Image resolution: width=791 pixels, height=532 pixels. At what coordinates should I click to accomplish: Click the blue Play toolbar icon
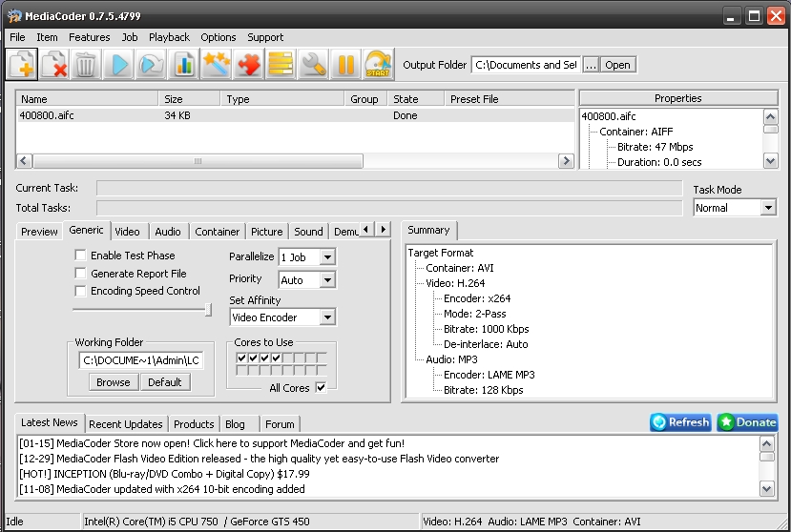[118, 65]
